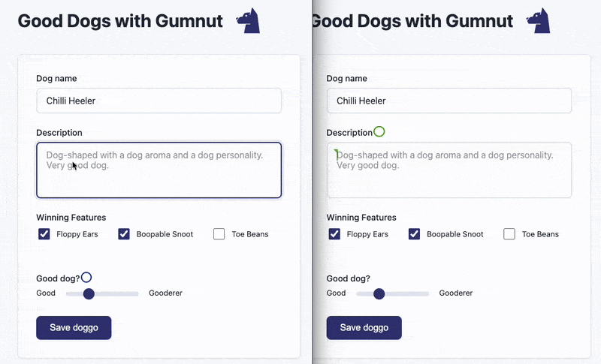Click the Description text area in the right form
This screenshot has width=601, height=364.
(x=449, y=170)
